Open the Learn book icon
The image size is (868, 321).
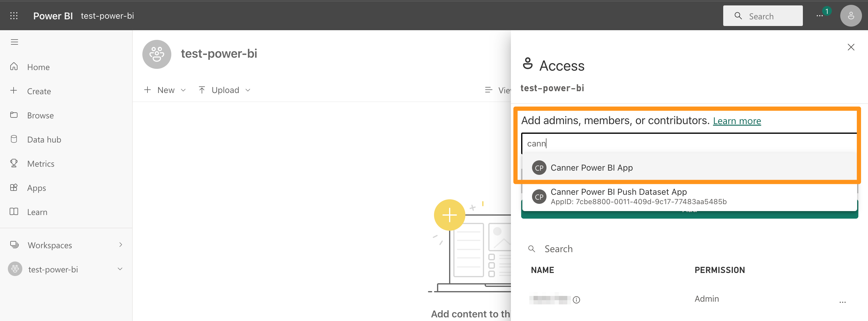(14, 212)
